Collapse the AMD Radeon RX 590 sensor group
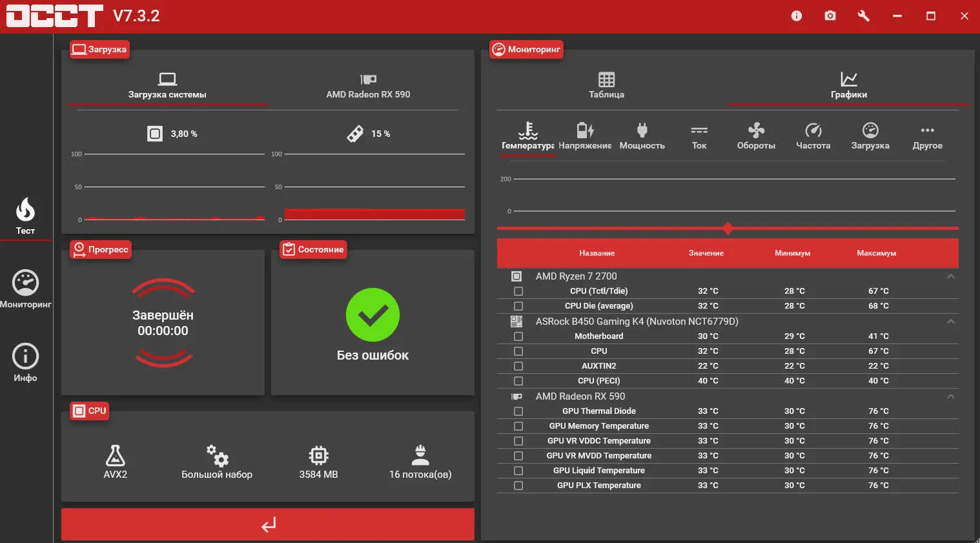980x543 pixels. click(x=951, y=396)
